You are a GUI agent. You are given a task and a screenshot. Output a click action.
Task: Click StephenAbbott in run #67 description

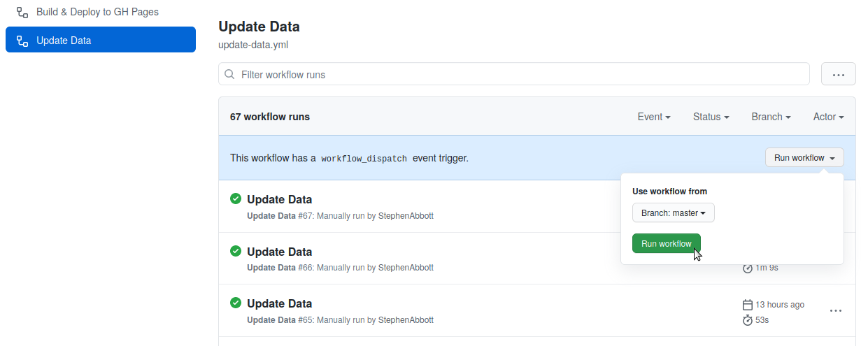406,216
